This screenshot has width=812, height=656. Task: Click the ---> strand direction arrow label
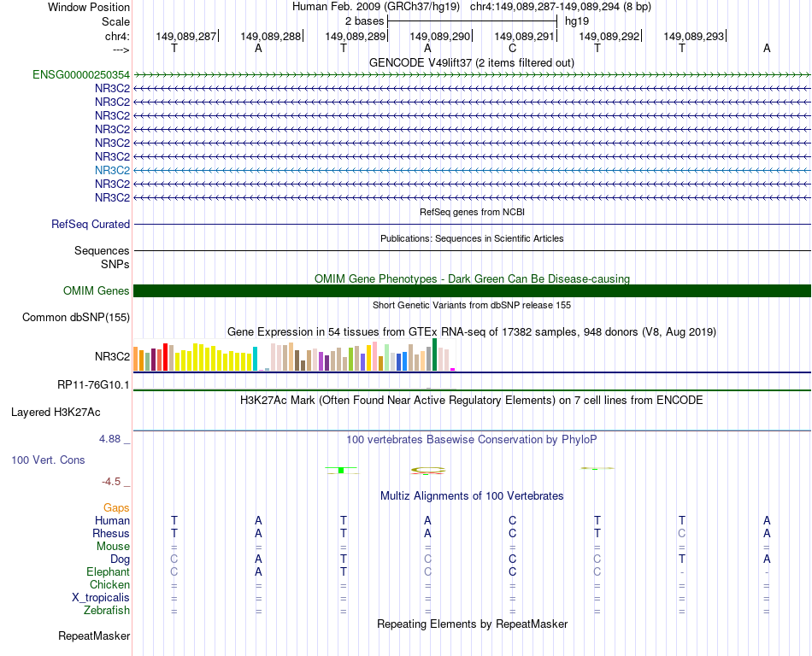point(121,50)
